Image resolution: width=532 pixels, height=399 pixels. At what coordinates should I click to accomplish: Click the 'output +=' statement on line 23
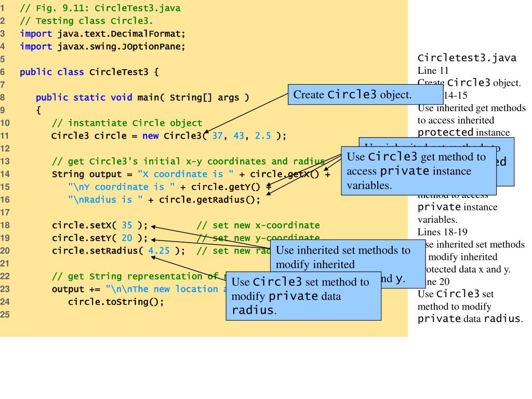click(139, 289)
